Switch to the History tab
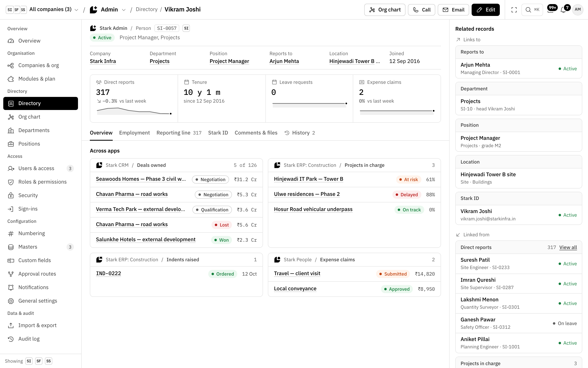Screen dimensions: 588x368 (x=300, y=133)
